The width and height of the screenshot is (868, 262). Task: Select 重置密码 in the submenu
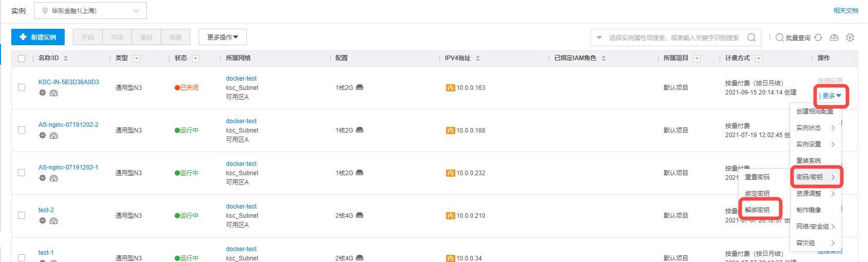pos(757,177)
